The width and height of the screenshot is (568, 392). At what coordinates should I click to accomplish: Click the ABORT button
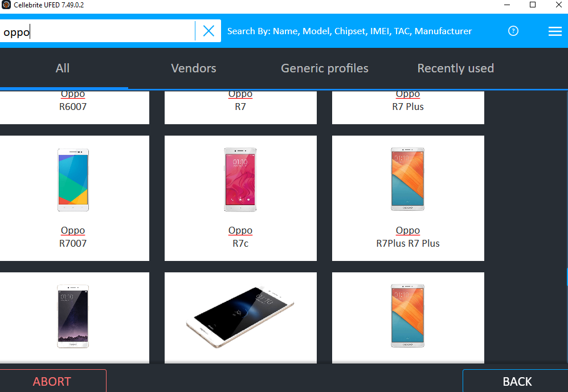tap(53, 381)
